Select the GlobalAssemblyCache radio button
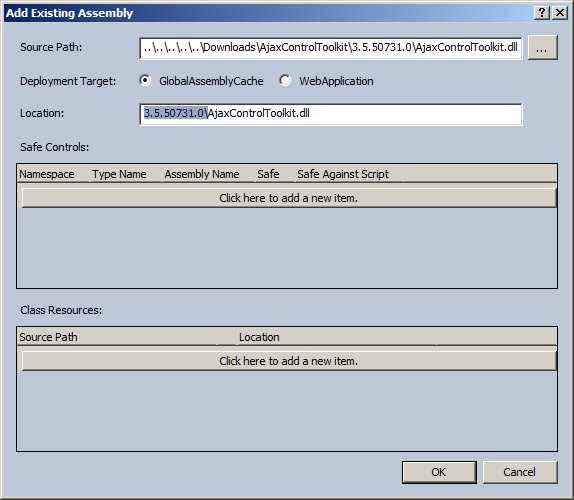Viewport: 574px width, 500px height. 145,81
